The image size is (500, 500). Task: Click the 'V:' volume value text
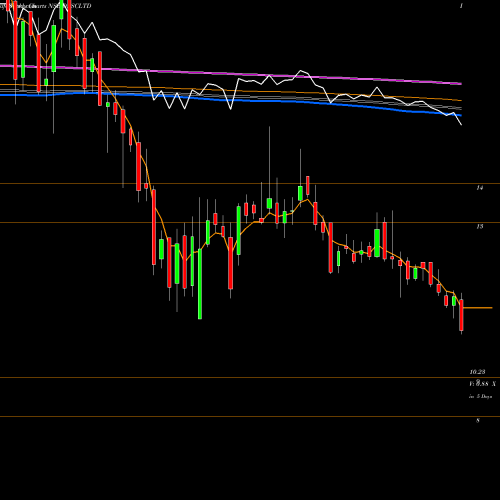point(483,384)
